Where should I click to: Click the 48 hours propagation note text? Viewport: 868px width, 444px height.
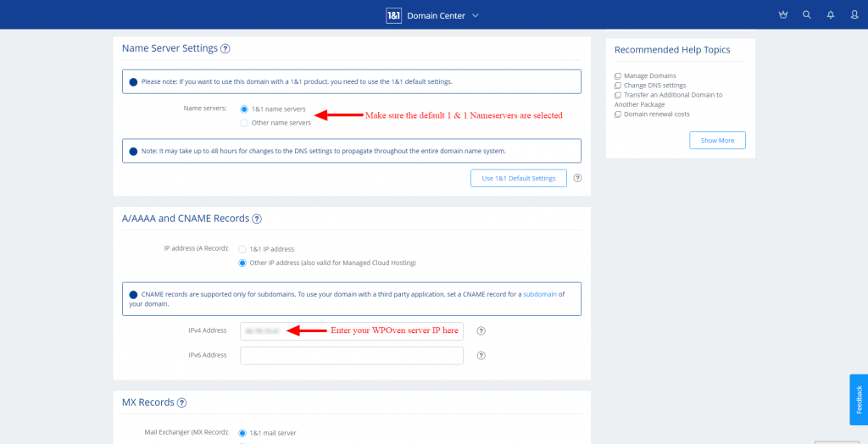click(x=324, y=151)
